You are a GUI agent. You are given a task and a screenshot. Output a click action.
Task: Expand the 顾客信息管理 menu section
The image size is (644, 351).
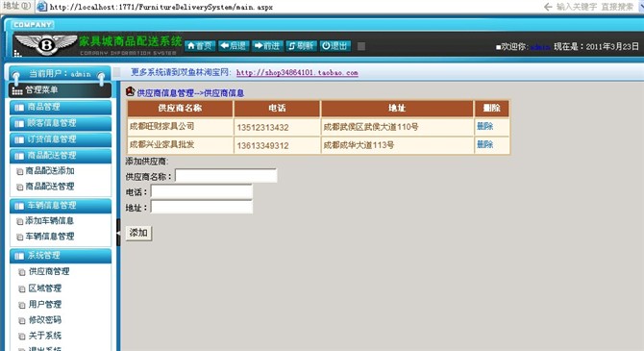point(61,123)
